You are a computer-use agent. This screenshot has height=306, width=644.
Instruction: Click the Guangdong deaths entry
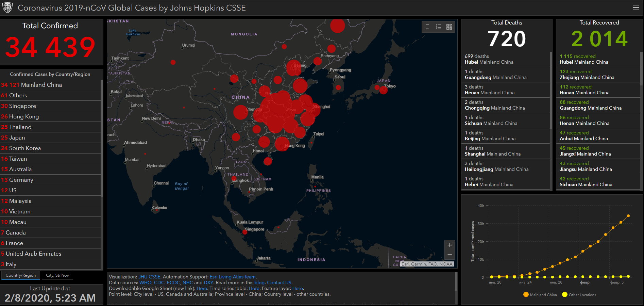click(x=506, y=75)
